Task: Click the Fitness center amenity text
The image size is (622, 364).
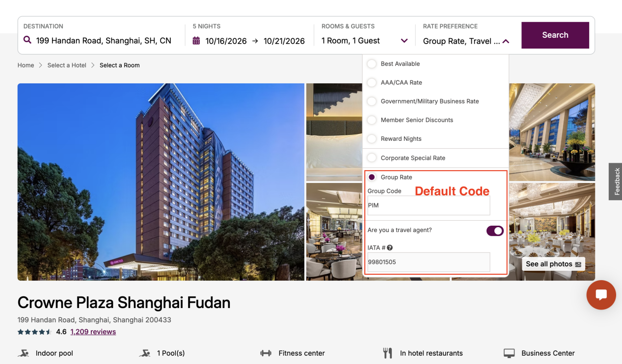Action: click(302, 353)
